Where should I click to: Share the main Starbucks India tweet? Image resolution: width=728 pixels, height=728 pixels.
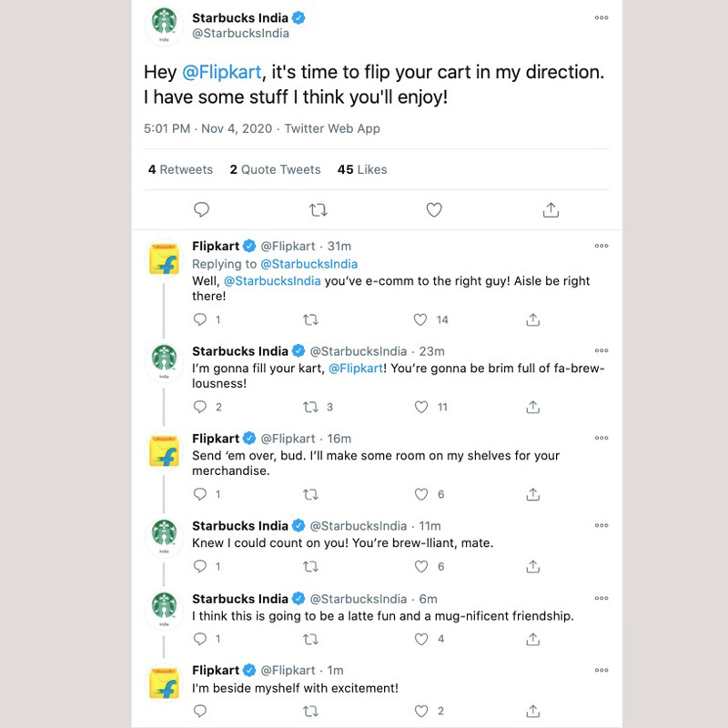(x=551, y=210)
